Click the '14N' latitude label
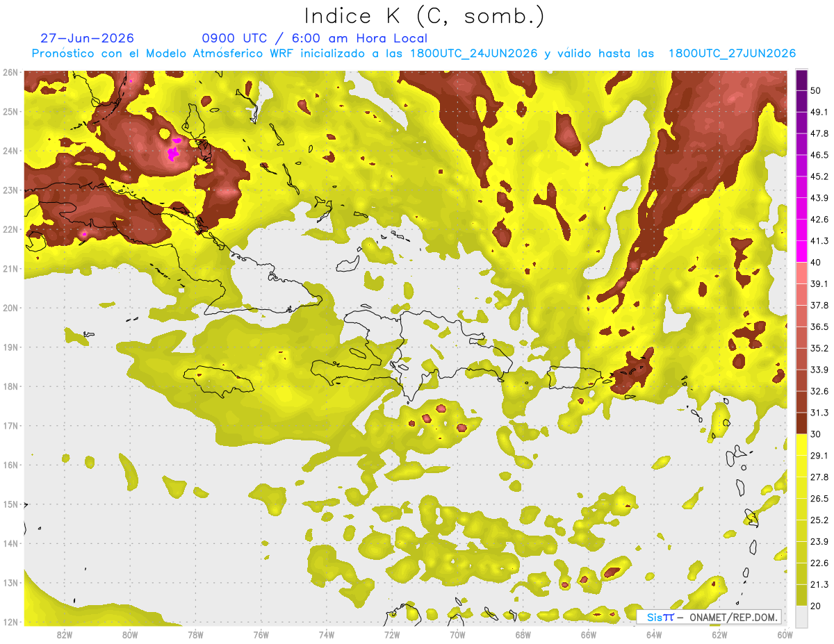The height and width of the screenshot is (644, 834). [x=10, y=543]
